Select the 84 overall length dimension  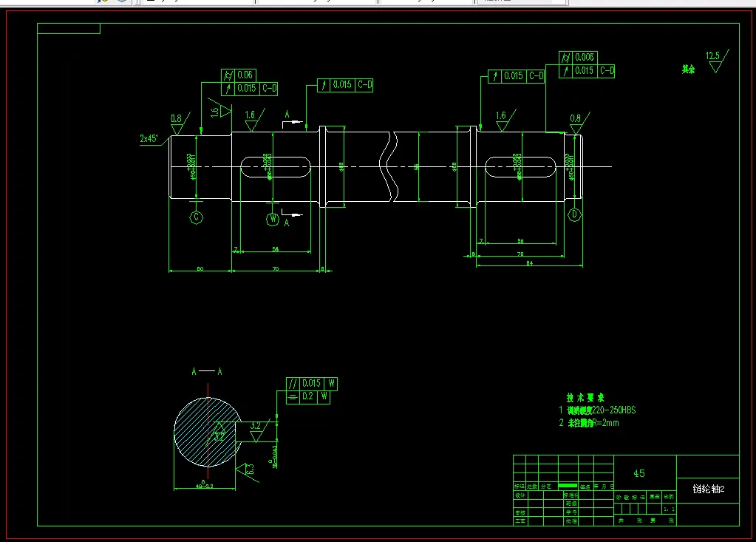[529, 263]
